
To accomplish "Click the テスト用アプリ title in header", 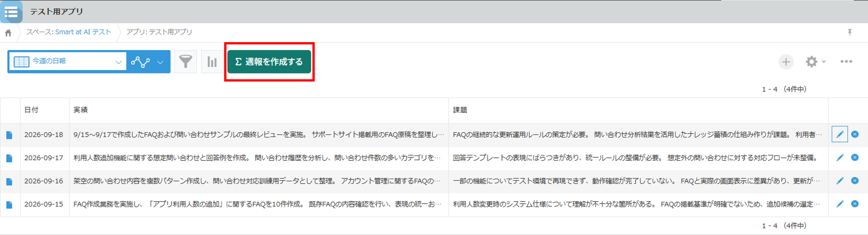I will [x=57, y=11].
